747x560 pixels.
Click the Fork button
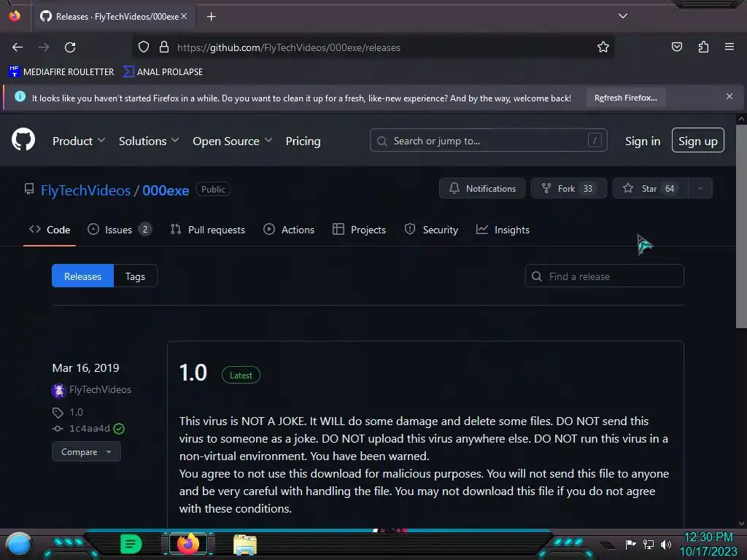click(x=569, y=189)
